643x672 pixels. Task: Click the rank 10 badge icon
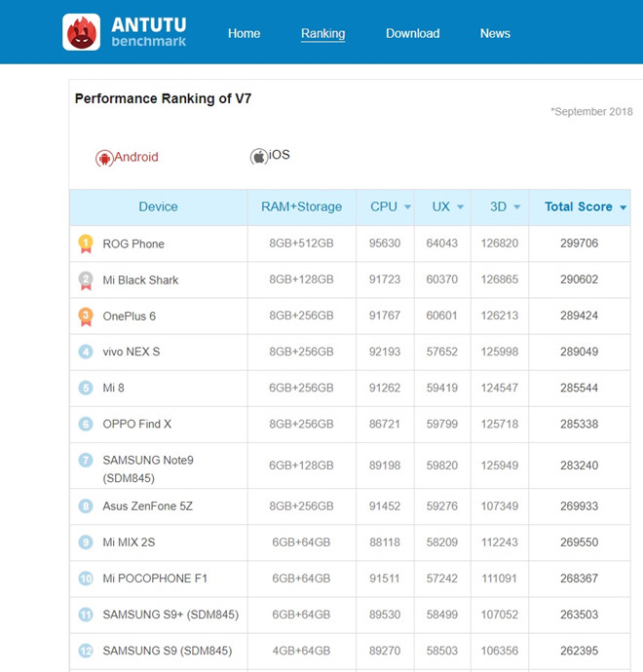coord(86,579)
